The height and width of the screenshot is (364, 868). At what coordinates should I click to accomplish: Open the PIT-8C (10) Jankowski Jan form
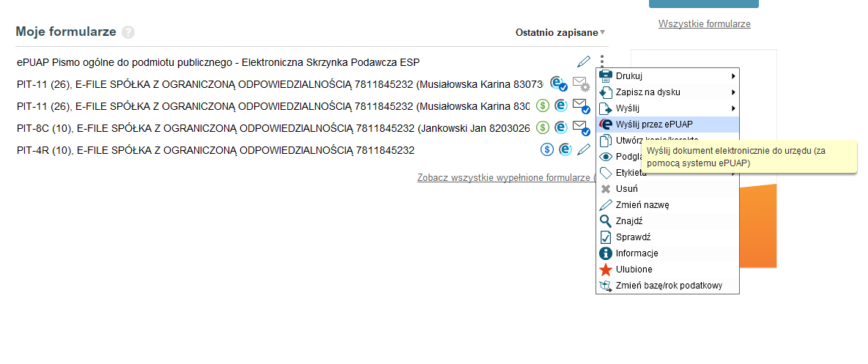point(273,127)
